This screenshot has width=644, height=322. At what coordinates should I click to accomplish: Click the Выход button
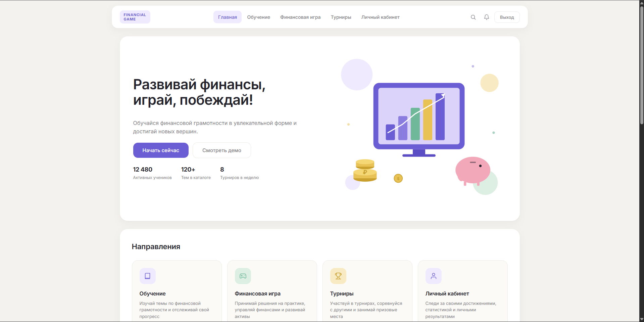click(x=507, y=17)
